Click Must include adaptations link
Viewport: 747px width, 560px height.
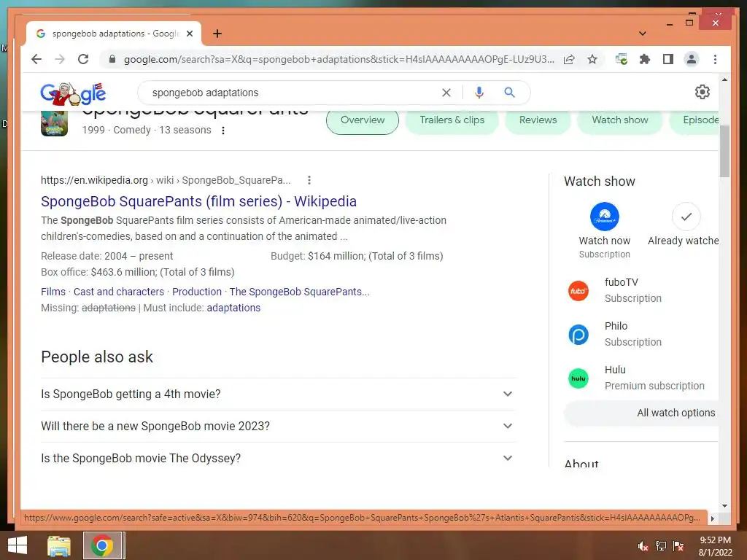233,308
